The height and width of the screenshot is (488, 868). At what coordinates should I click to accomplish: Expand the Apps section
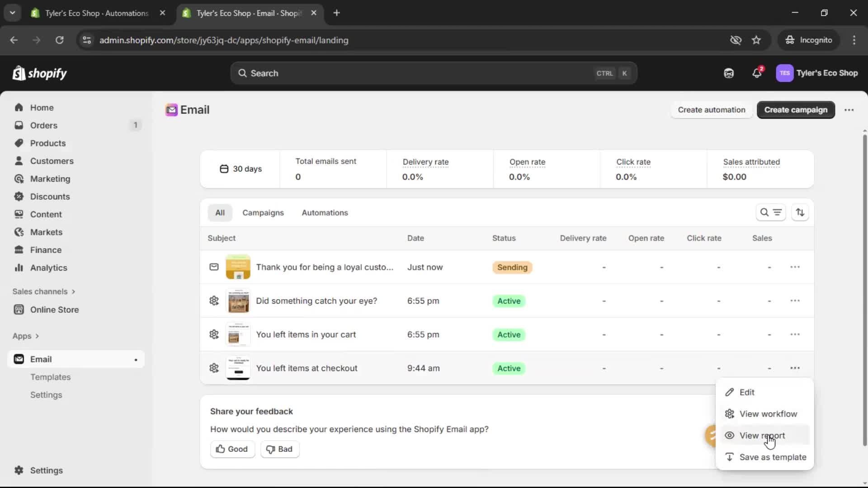point(26,336)
